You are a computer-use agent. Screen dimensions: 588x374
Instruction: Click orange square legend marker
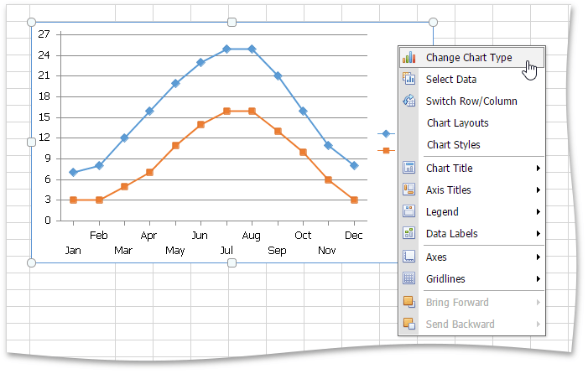386,150
